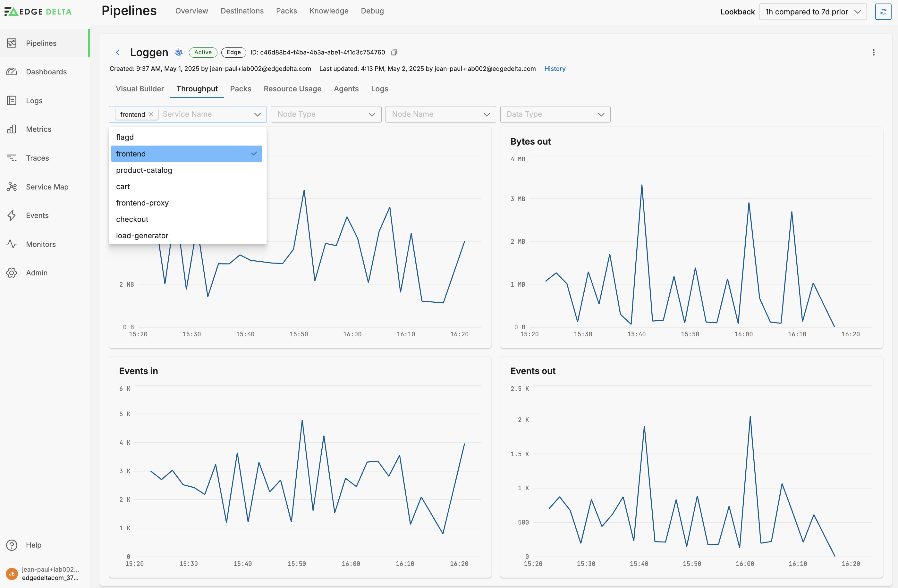Open the History link
Viewport: 898px width, 588px height.
click(555, 69)
